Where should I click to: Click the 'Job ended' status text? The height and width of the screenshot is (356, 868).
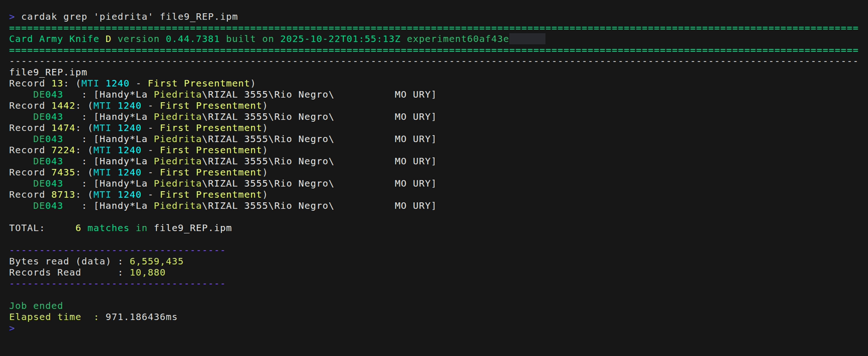pos(36,306)
